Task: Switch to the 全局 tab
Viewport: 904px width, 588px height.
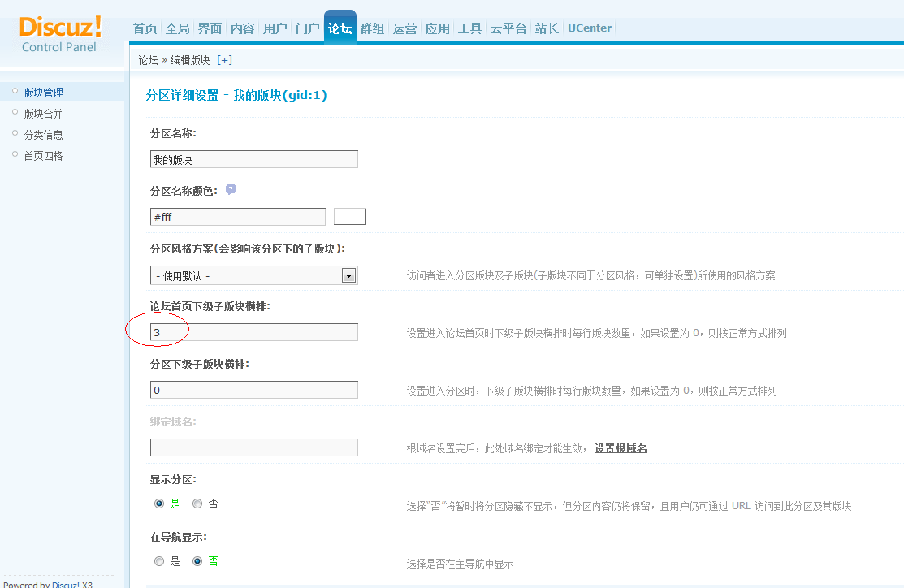Action: tap(177, 28)
